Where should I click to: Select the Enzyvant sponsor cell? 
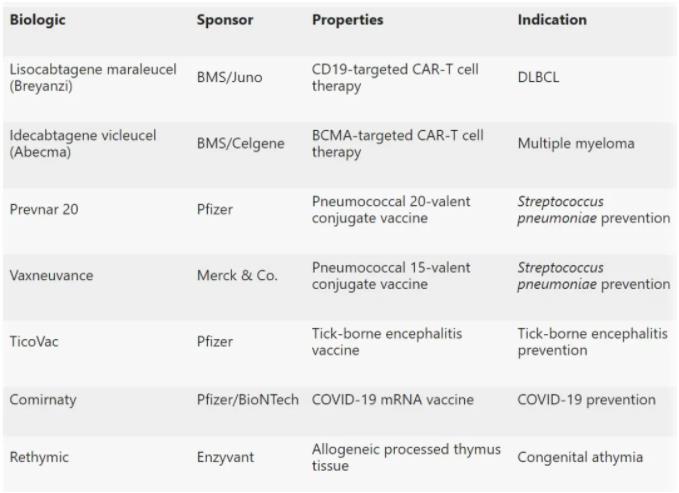point(226,458)
